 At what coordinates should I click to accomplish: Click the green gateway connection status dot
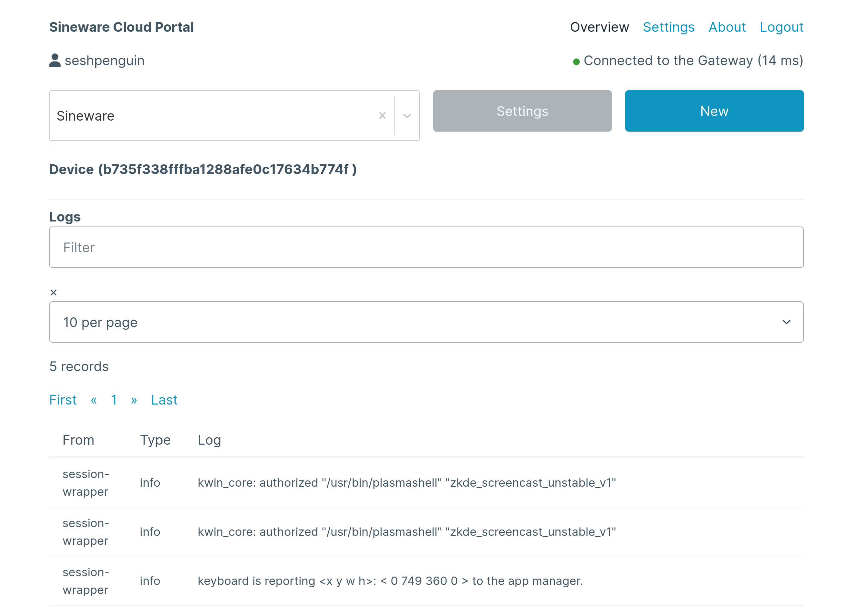(x=576, y=62)
